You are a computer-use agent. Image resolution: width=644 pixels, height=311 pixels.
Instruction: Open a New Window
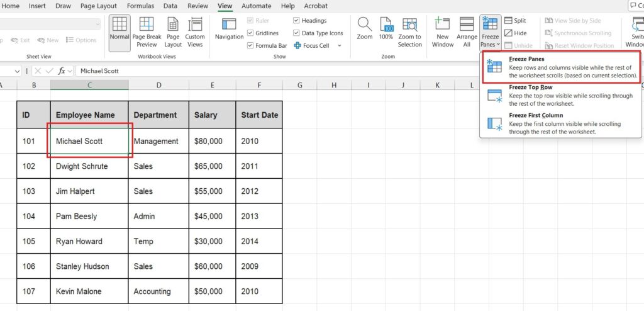442,33
